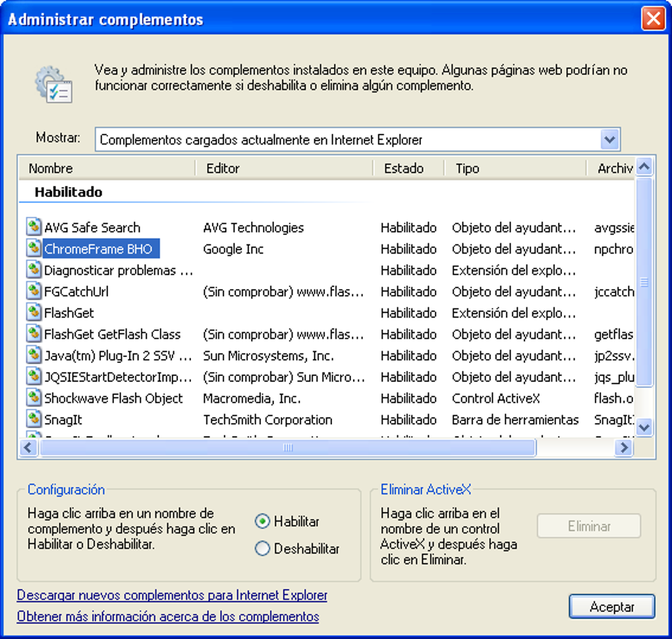Image resolution: width=672 pixels, height=639 pixels.
Task: Sort by the Archivo column header
Action: pyautogui.click(x=610, y=169)
